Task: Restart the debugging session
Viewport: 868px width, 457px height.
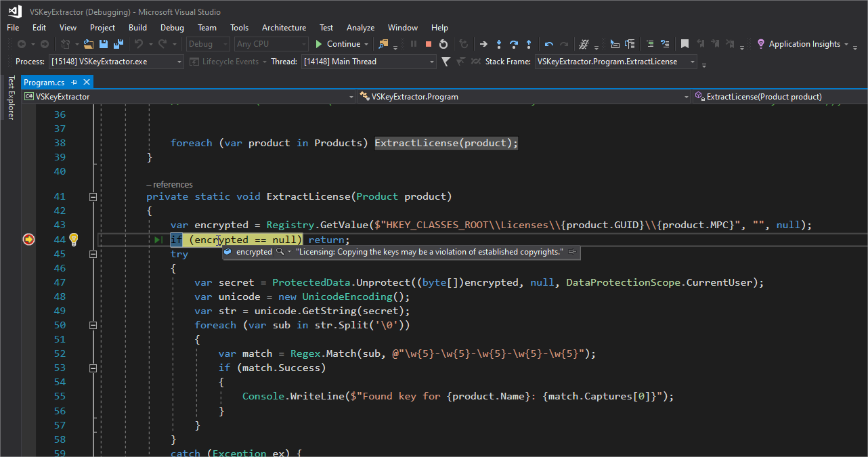Action: [x=443, y=44]
